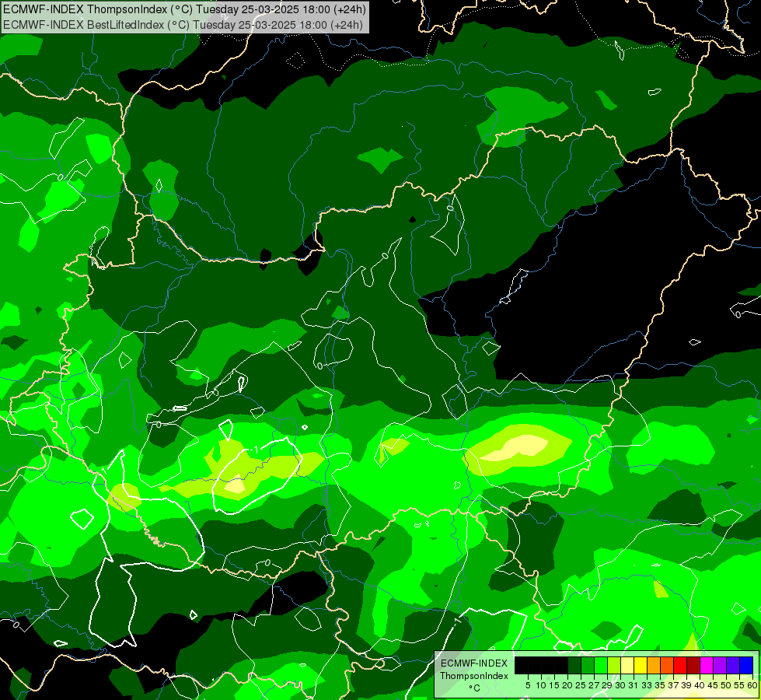Click the legend tick value 30
Viewport: 761px width, 700px height.
point(621,685)
